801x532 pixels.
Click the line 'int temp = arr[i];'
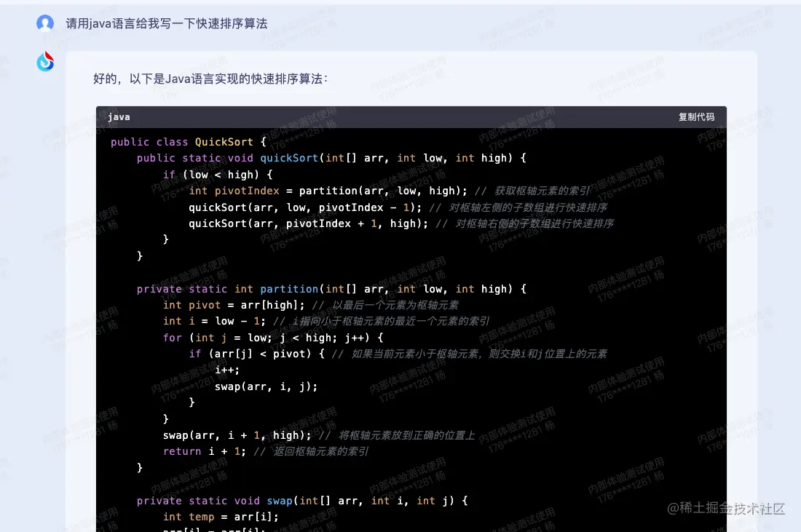[221, 517]
